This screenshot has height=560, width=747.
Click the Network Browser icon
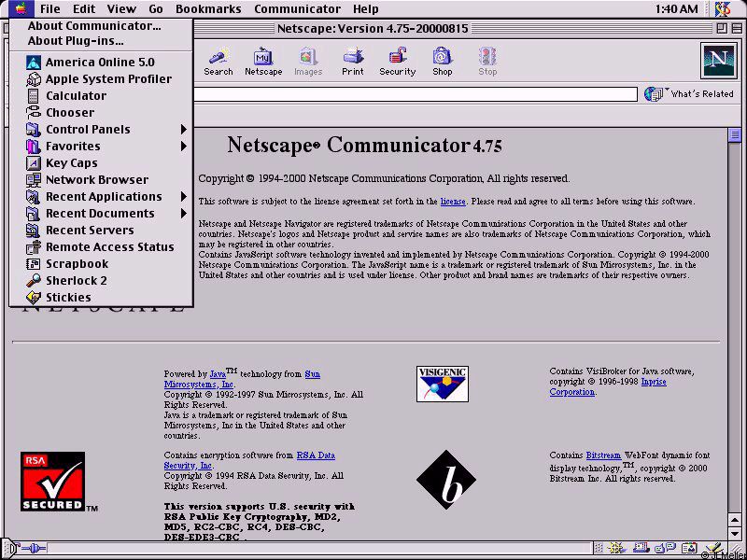point(34,180)
